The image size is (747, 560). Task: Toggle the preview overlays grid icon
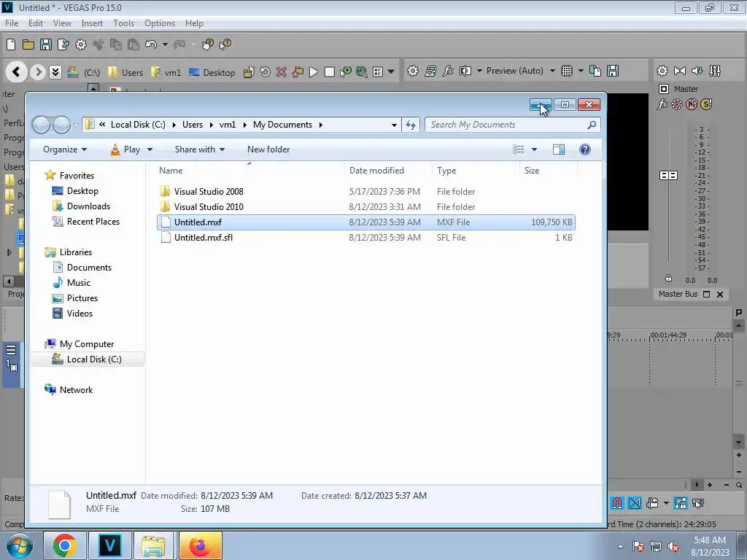coord(566,71)
